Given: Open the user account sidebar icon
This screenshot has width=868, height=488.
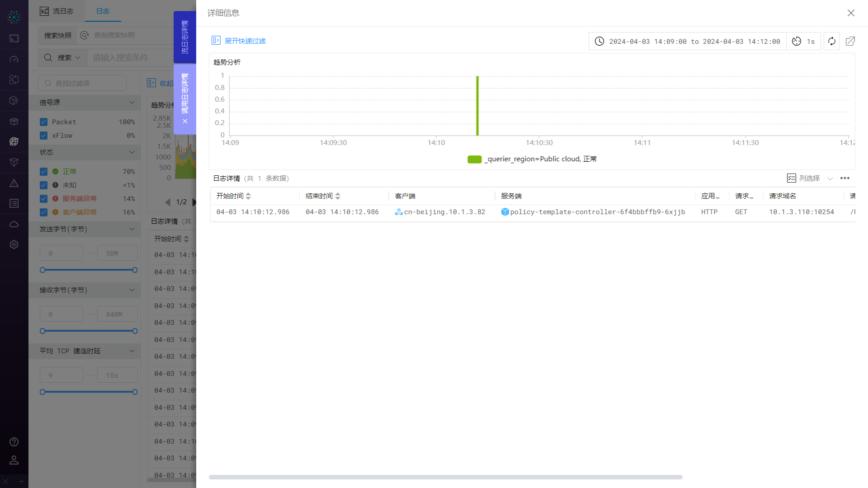Looking at the screenshot, I should coord(14,460).
